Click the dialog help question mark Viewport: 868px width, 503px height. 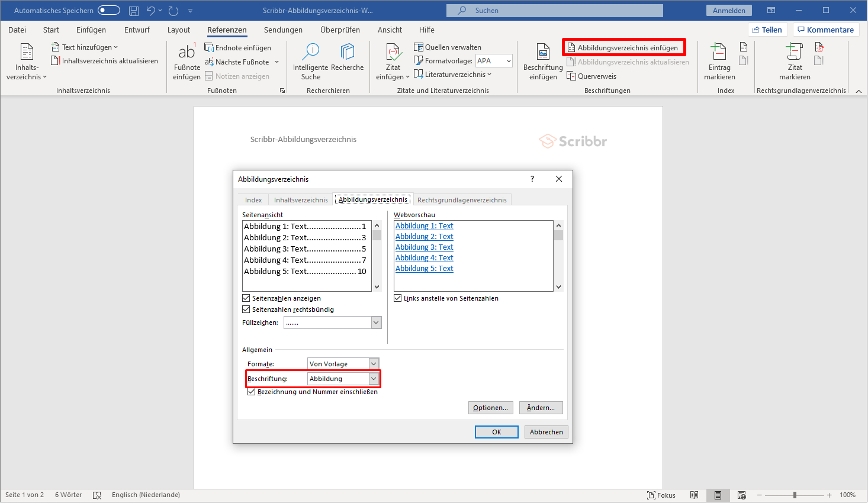tap(532, 179)
